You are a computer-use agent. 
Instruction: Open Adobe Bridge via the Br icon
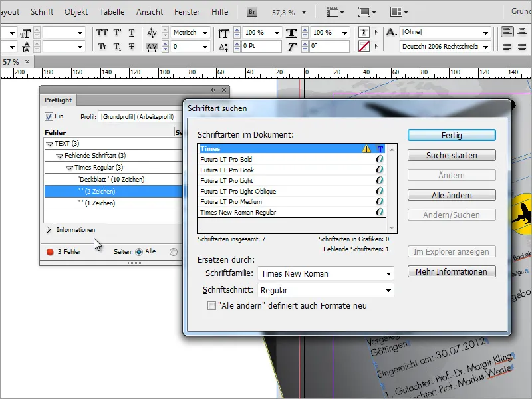pos(252,12)
